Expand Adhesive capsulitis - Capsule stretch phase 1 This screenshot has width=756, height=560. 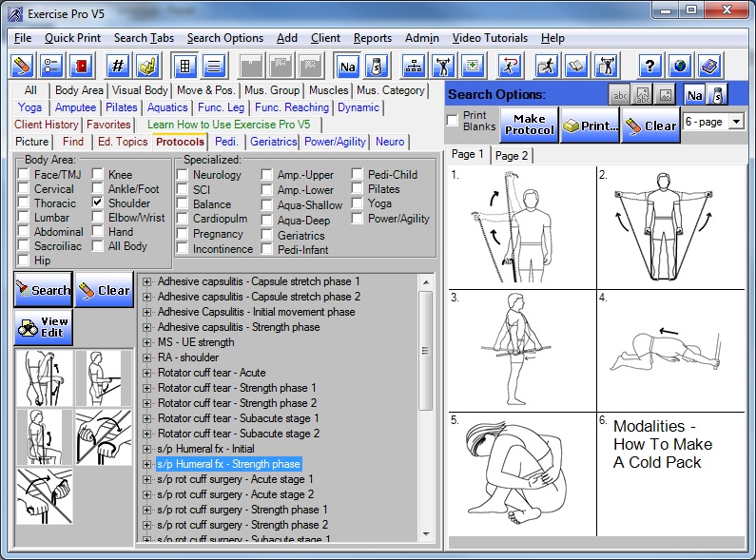click(x=146, y=281)
